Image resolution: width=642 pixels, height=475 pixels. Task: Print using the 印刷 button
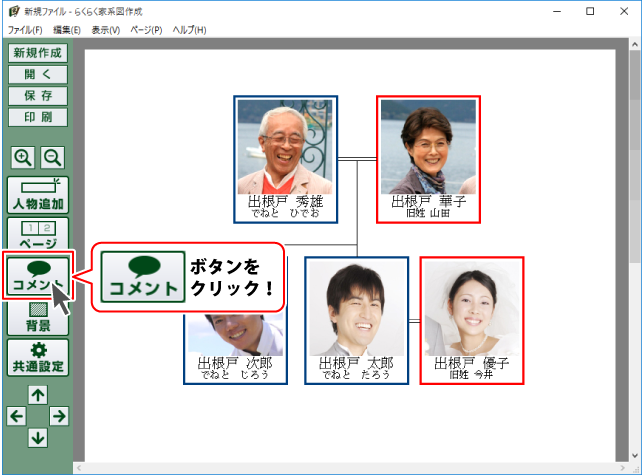[x=38, y=117]
